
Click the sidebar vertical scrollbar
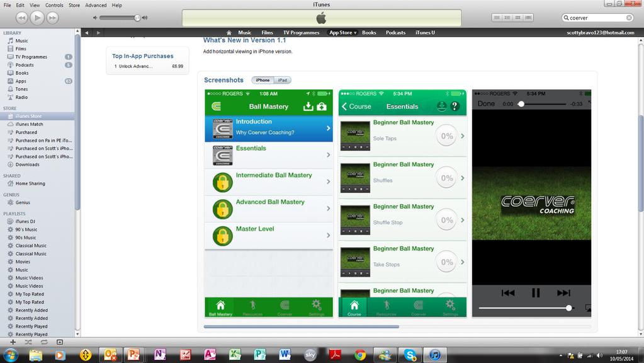click(77, 124)
